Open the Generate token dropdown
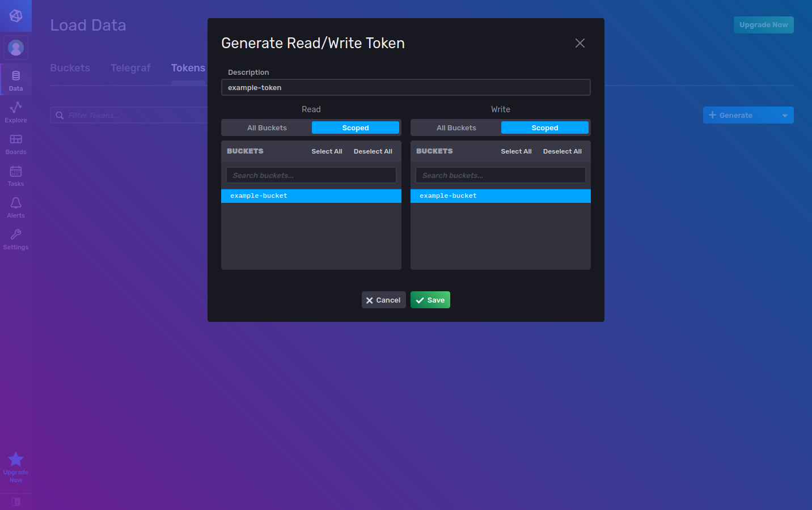Screen dimensions: 812x510 [x=785, y=115]
